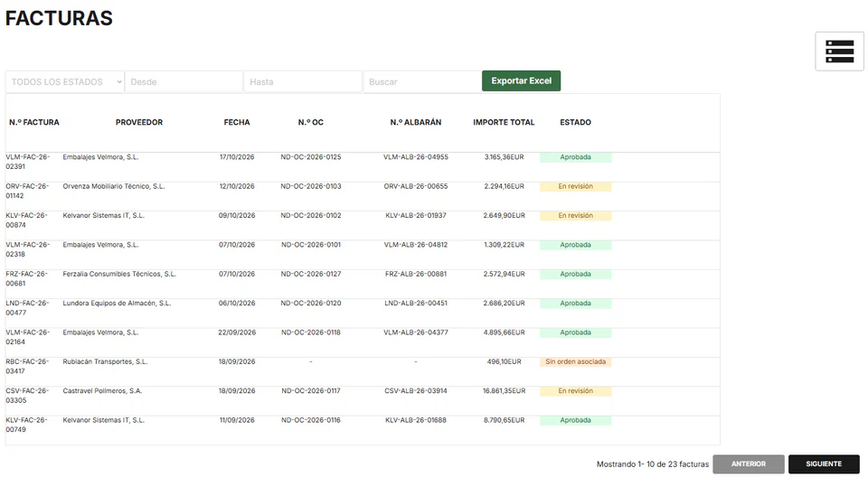
Task: Click supplier Rubiacán Transportes, S.L.
Action: point(105,362)
